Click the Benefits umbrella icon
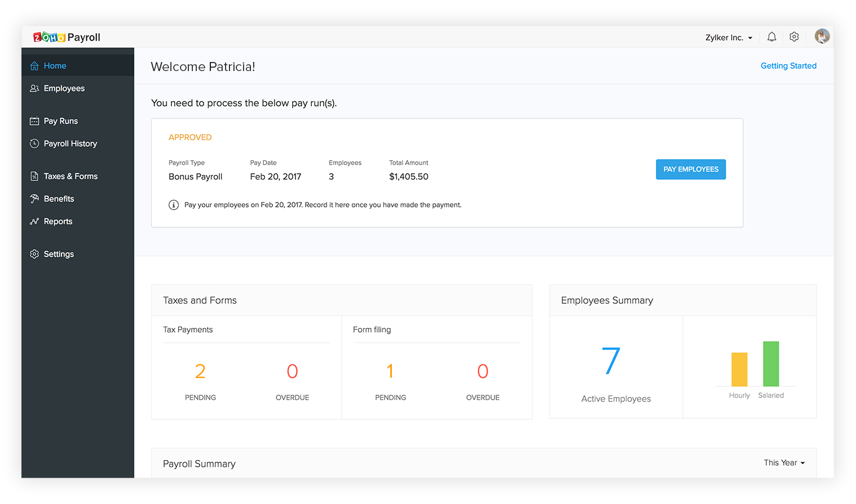Viewport: 856px width, 504px height. (x=34, y=199)
